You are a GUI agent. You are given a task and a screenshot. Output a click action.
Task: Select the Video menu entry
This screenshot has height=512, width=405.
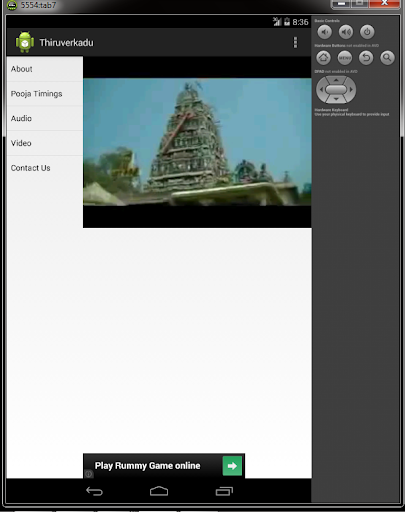coord(45,143)
